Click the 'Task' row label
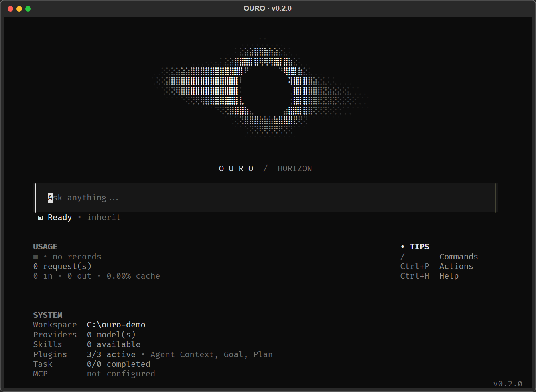This screenshot has width=536, height=392. (43, 364)
